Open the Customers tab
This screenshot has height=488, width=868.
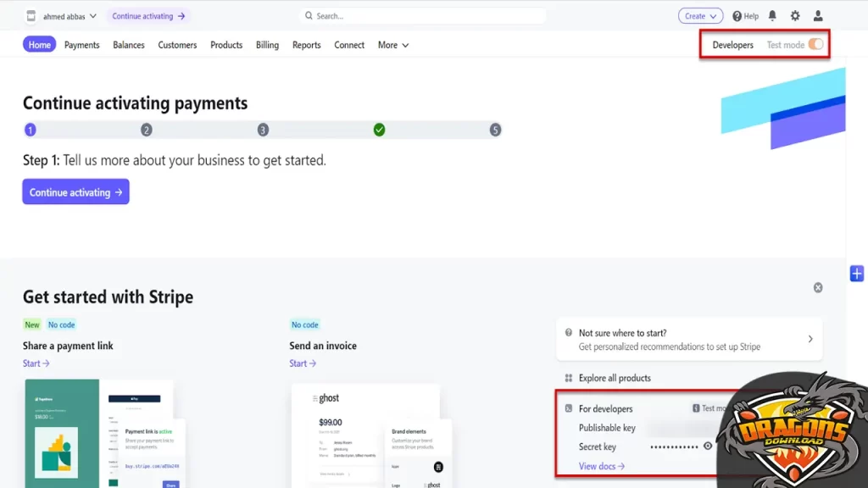point(177,45)
